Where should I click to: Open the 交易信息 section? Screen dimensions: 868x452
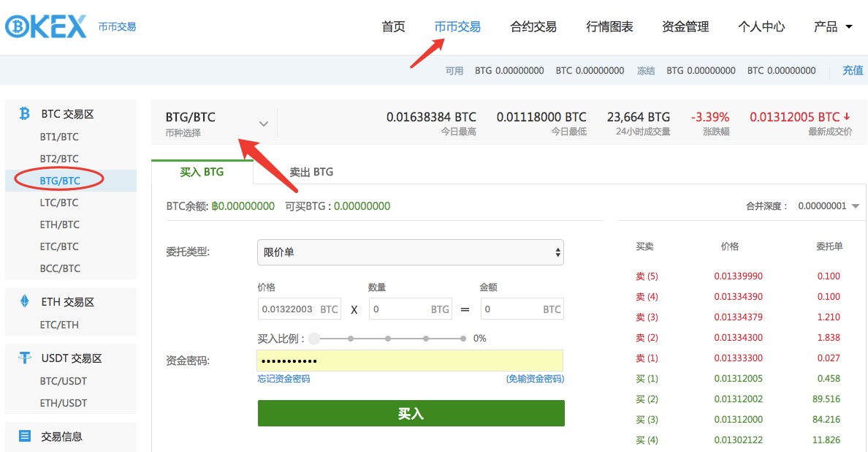[61, 437]
